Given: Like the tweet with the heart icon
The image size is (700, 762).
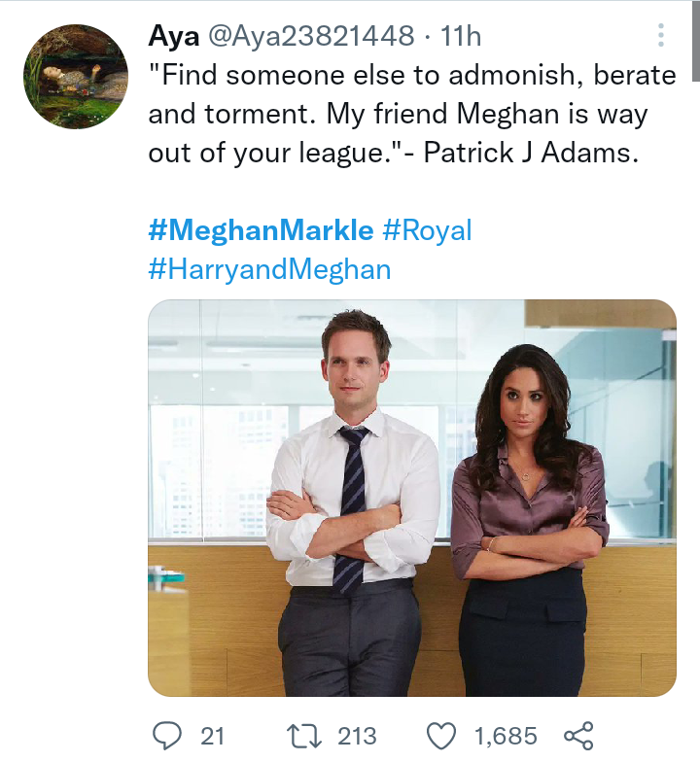Looking at the screenshot, I should [x=440, y=736].
